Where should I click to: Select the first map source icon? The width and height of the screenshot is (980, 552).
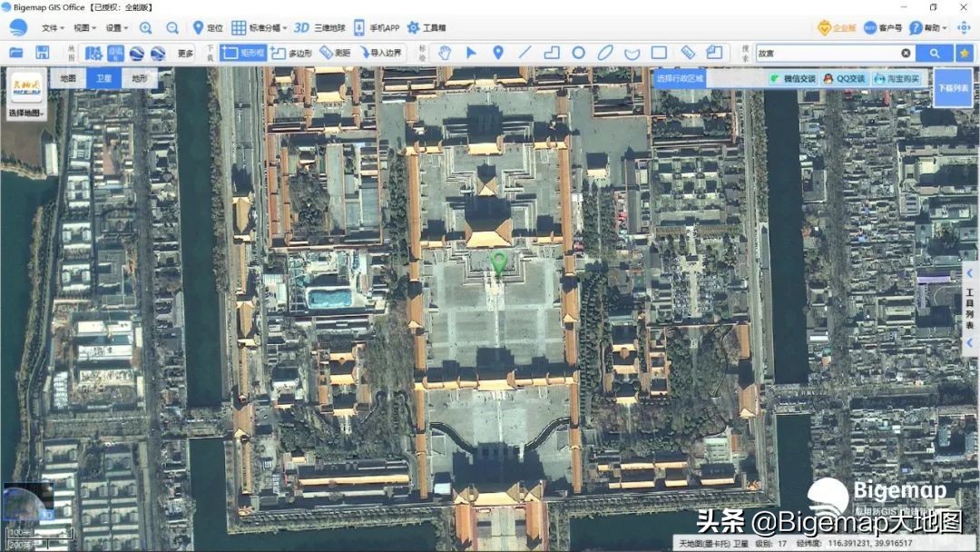93,54
